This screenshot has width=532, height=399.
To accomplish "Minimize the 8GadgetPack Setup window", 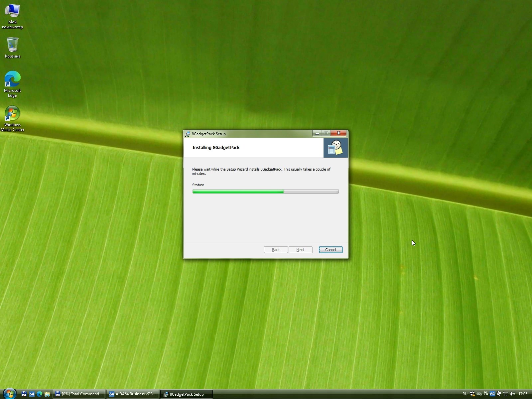I will [317, 133].
